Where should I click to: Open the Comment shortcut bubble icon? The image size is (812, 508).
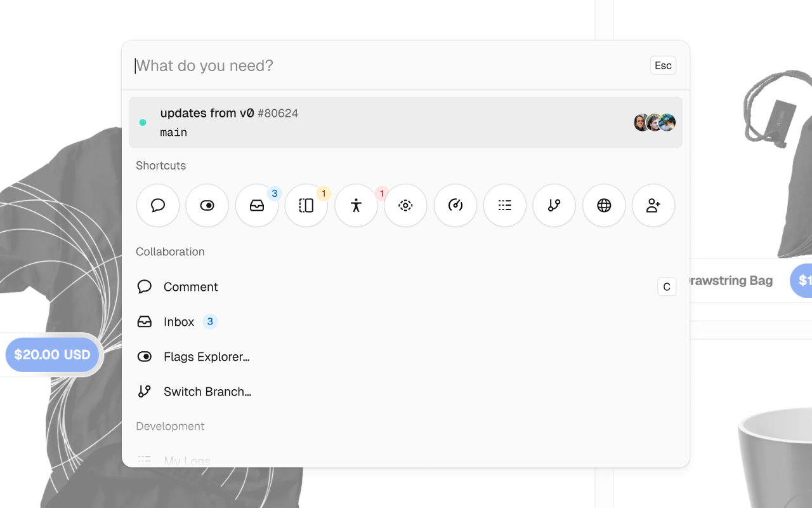158,205
